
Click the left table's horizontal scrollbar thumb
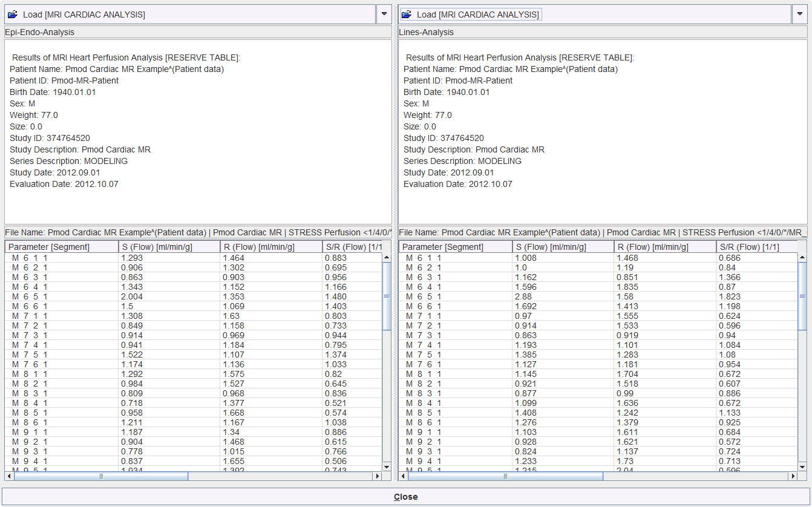[x=101, y=476]
